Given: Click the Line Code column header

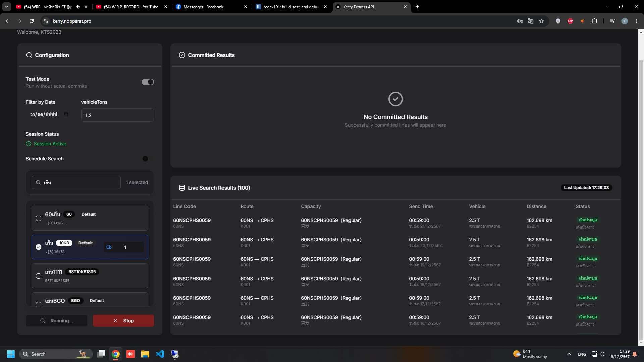Looking at the screenshot, I should pos(184,206).
